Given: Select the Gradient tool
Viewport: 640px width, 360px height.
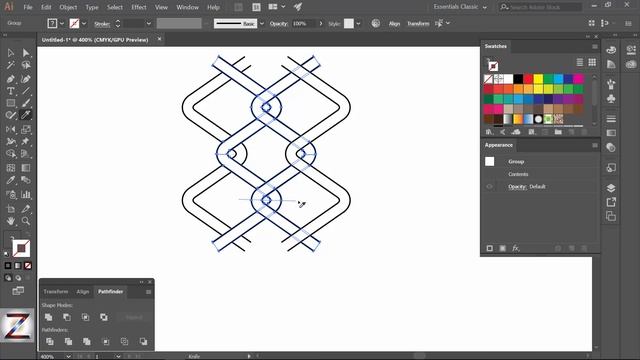Looking at the screenshot, I should 26,168.
